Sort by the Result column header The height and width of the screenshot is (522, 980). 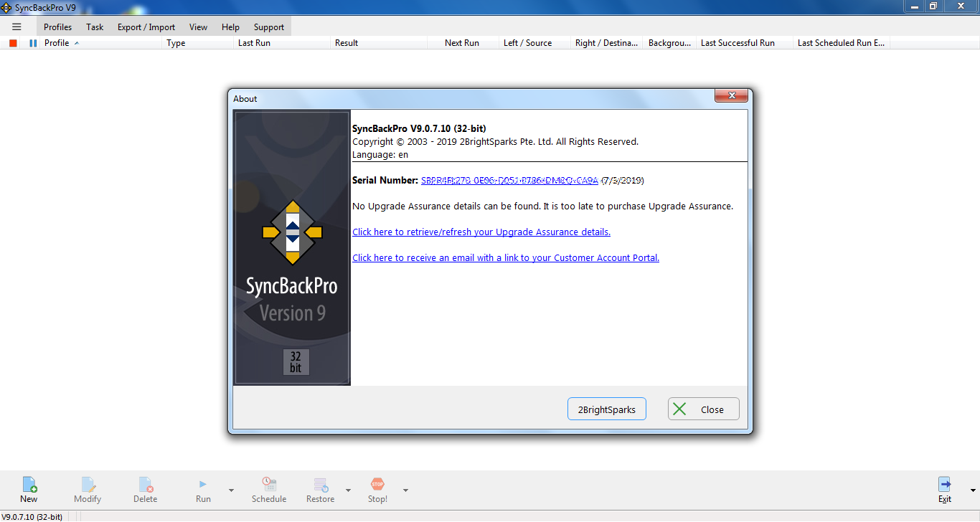click(x=379, y=43)
